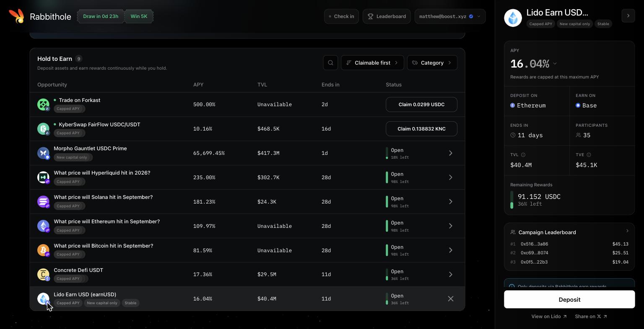Click the Campaign Leaderboard people icon
This screenshot has height=329, width=644.
click(513, 232)
